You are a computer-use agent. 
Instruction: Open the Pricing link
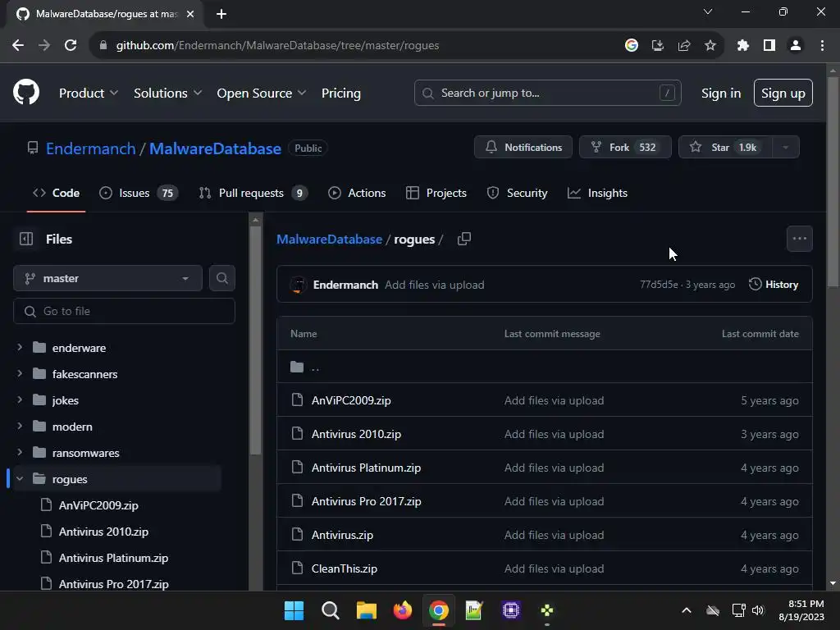(x=341, y=94)
